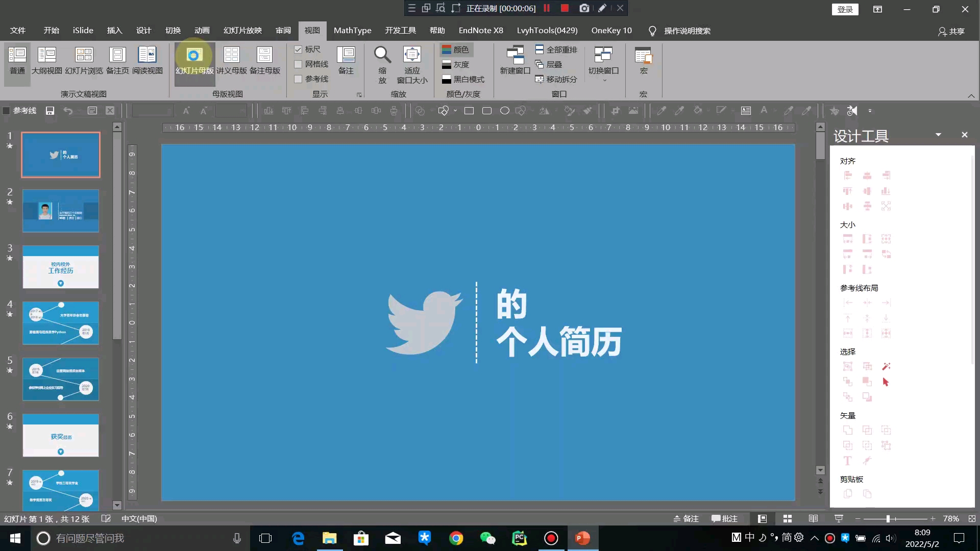980x551 pixels.
Task: Start slideshow from status bar icon
Action: 839,519
